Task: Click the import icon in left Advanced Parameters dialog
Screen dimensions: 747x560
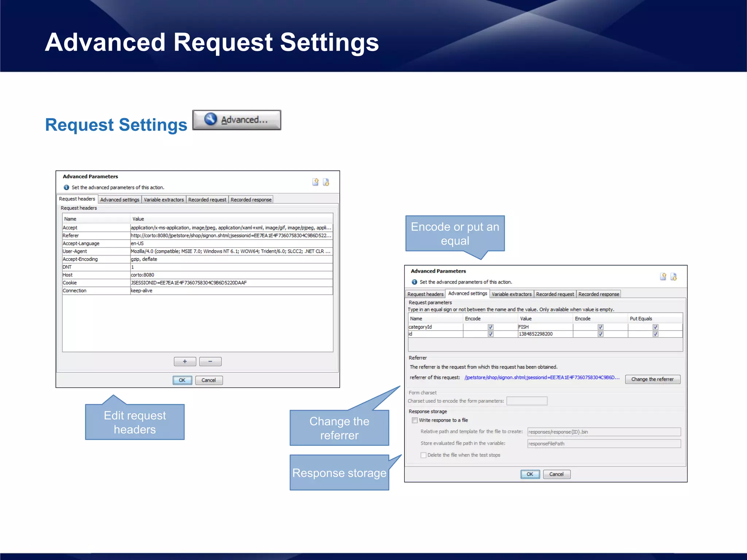Action: 316,182
